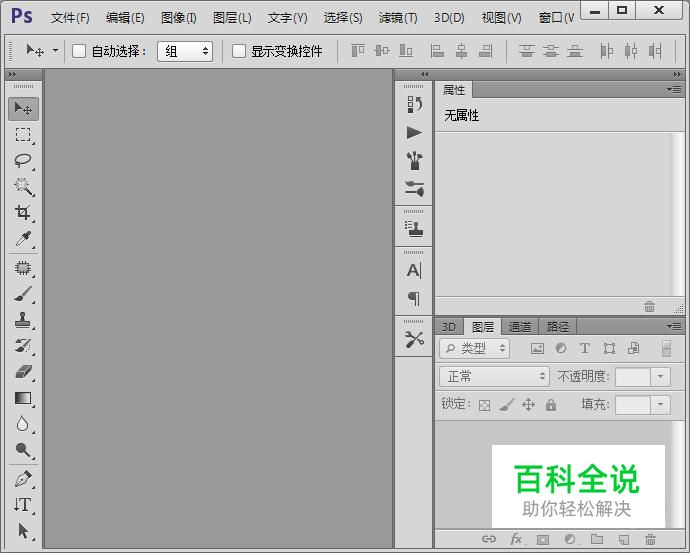The height and width of the screenshot is (553, 690).
Task: Open the 类型 layer filter dropdown
Action: tap(474, 349)
